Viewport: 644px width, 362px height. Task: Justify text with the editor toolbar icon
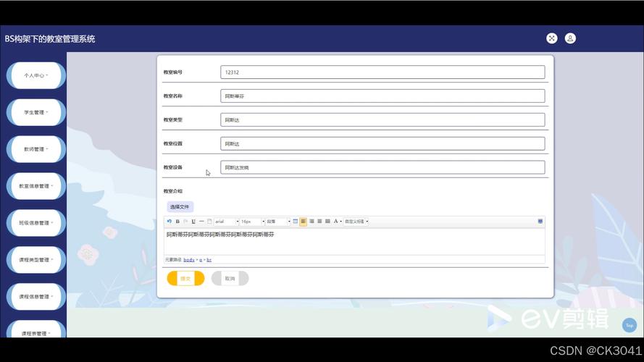(x=327, y=222)
